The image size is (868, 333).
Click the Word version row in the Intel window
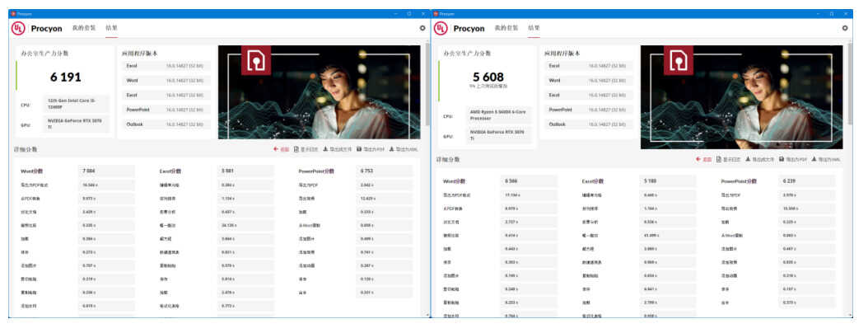tap(166, 80)
